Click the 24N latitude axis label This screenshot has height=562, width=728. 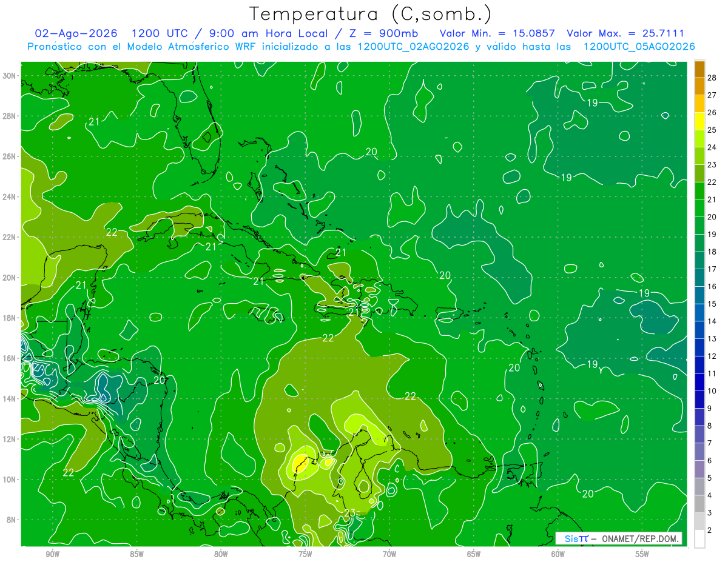10,197
